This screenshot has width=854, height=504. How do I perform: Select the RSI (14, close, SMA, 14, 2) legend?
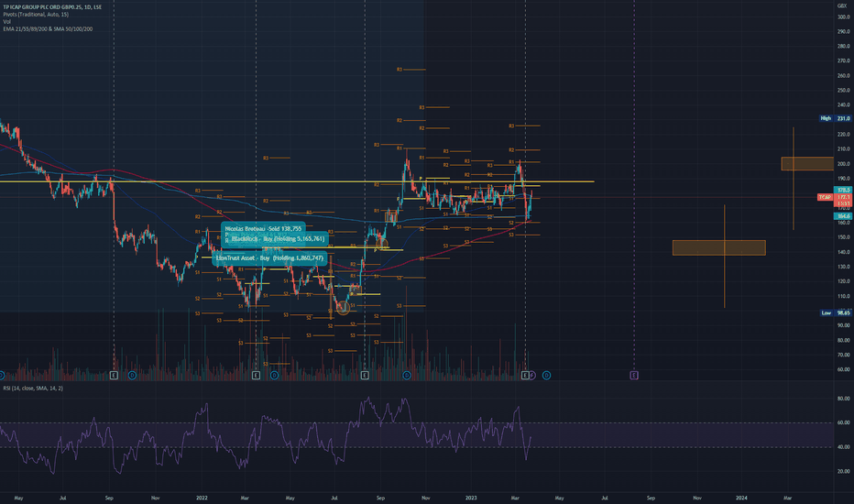pos(33,388)
